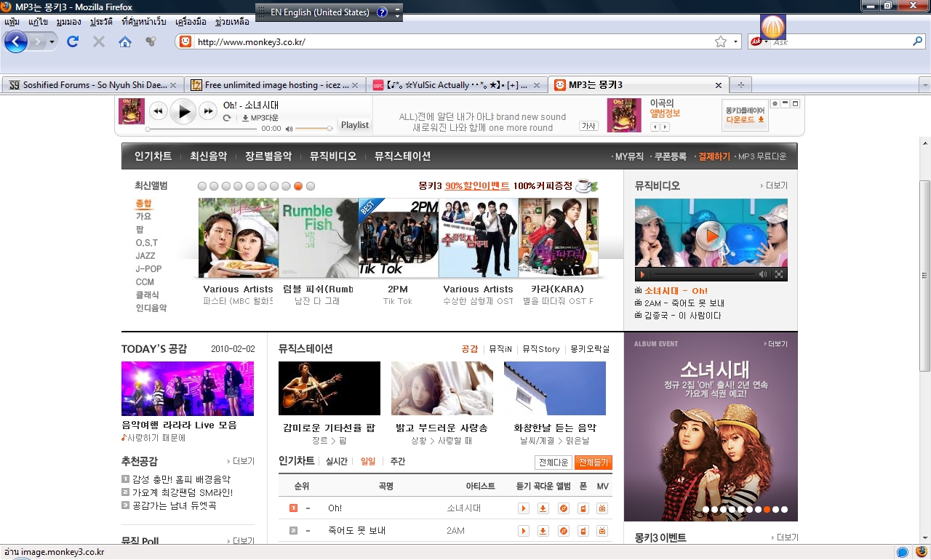The height and width of the screenshot is (560, 931).
Task: Seek along the player progress bar
Action: [201, 129]
